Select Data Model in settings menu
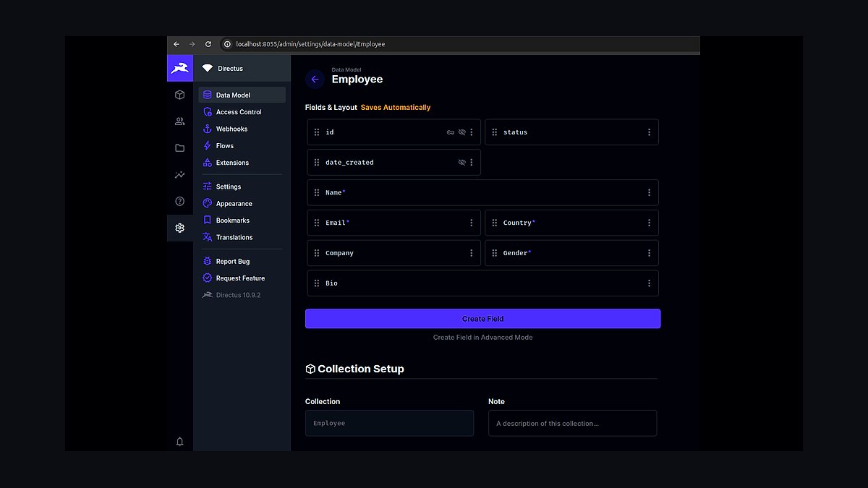Image resolution: width=868 pixels, height=488 pixels. (x=242, y=95)
